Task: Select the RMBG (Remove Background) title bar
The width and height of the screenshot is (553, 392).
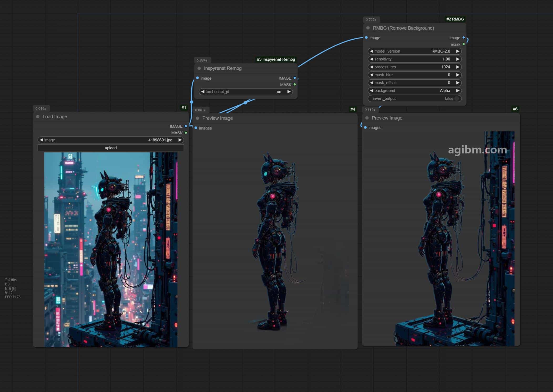Action: tap(415, 28)
